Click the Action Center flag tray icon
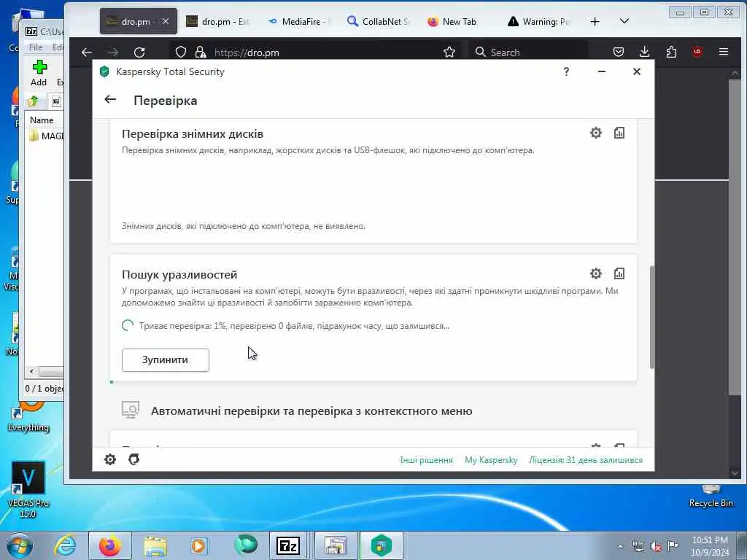Image resolution: width=747 pixels, height=560 pixels. pos(673,546)
